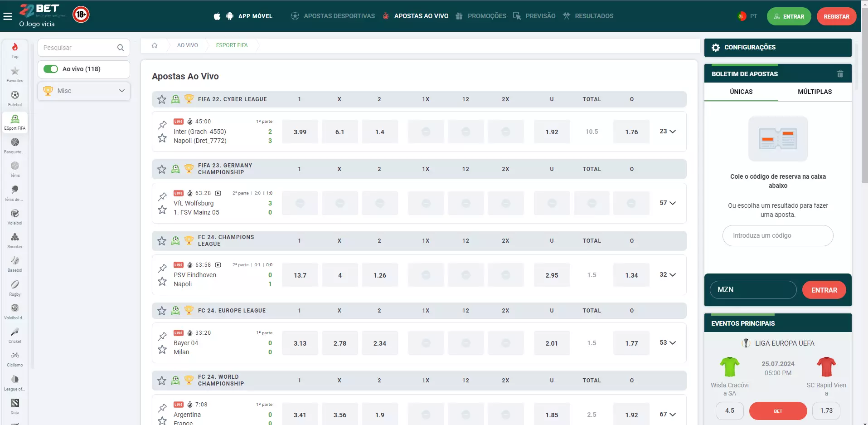The width and height of the screenshot is (868, 425).
Task: Click home icon in breadcrumb
Action: coord(155,45)
